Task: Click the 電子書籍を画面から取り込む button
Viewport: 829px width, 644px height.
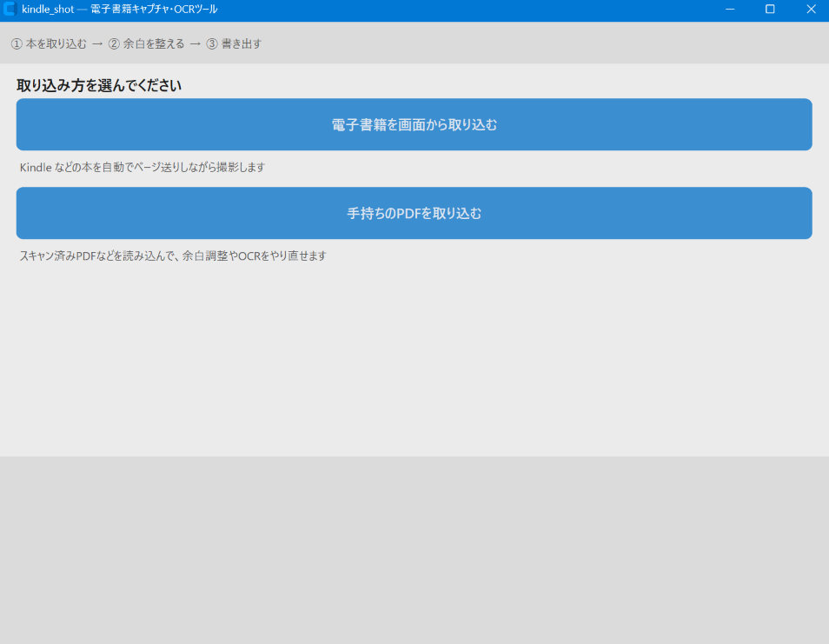Action: [x=414, y=124]
